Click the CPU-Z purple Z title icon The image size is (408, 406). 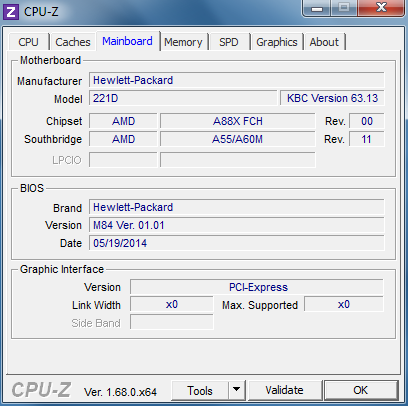coord(11,11)
